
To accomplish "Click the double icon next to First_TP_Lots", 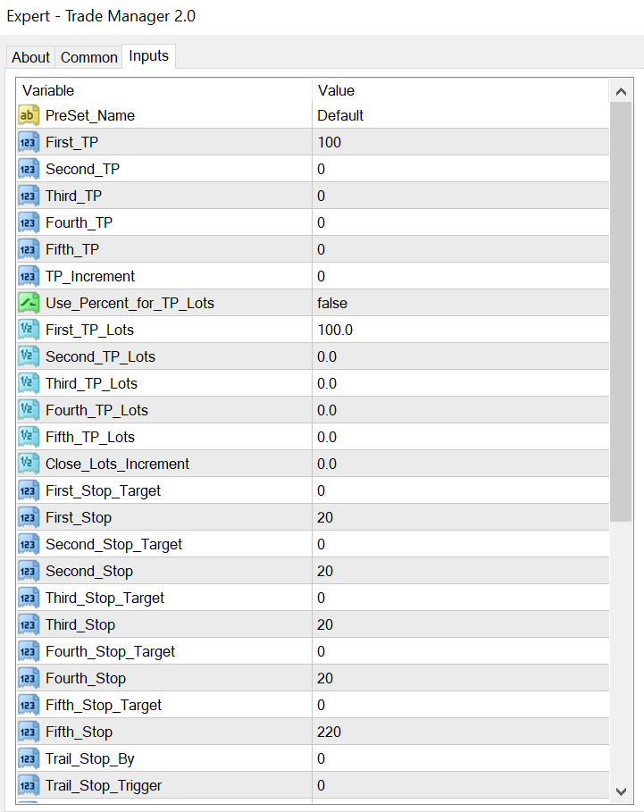I will click(29, 330).
